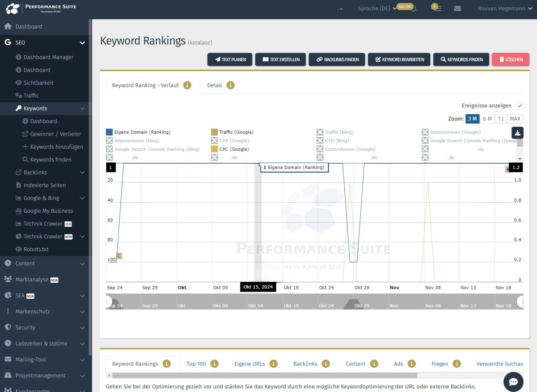Enable the Traffic (Bing) legend series
The width and height of the screenshot is (537, 392).
point(320,132)
